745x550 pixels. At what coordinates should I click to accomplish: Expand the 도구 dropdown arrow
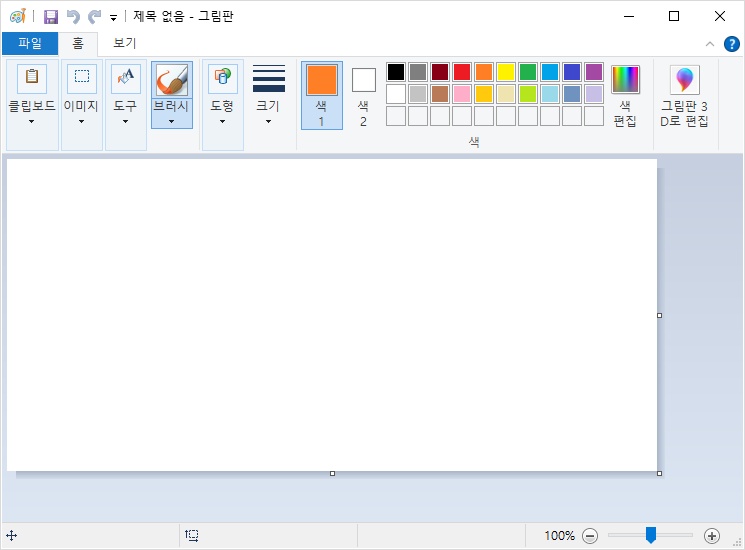pos(125,122)
